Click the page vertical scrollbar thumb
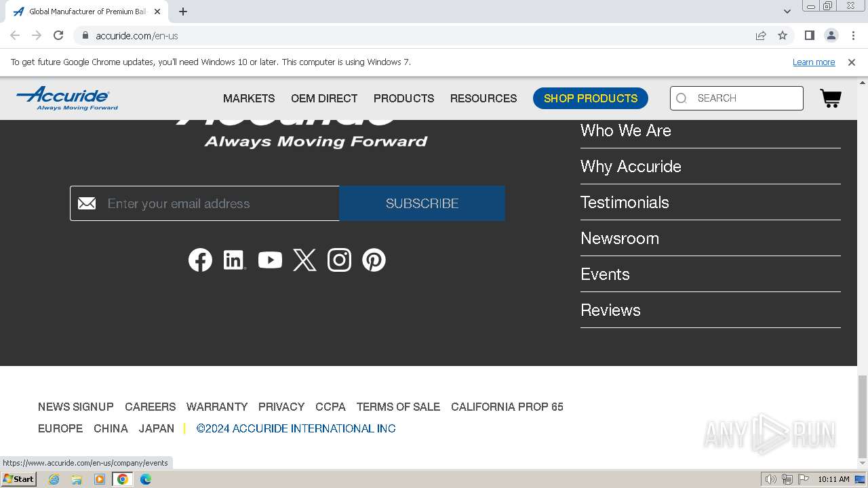This screenshot has width=868, height=488. [x=862, y=417]
